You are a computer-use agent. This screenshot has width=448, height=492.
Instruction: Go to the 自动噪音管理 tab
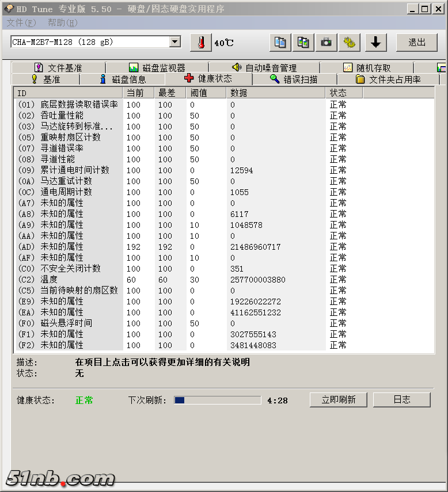(264, 68)
